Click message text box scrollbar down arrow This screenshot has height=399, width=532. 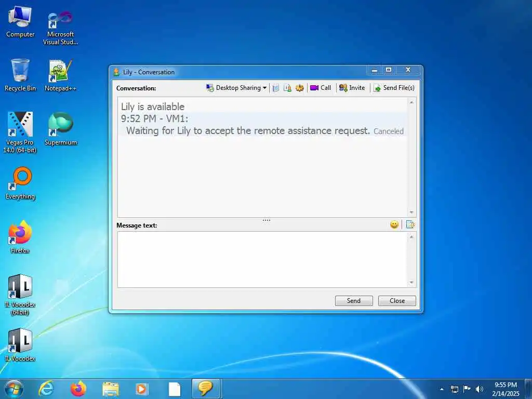(x=411, y=282)
